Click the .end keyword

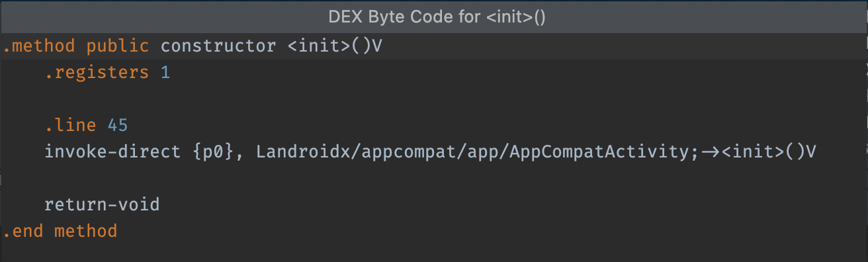[22, 231]
